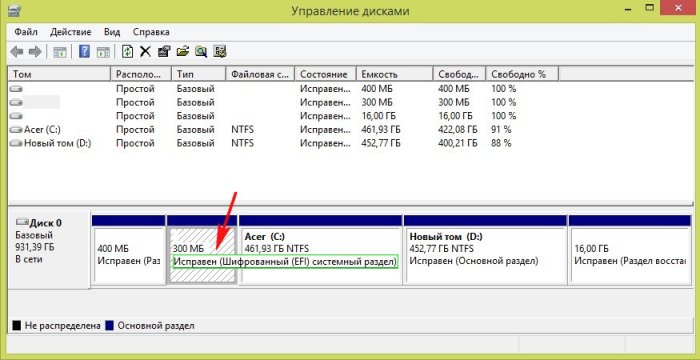The height and width of the screenshot is (360, 700).
Task: Open Properties via the toolbar icon
Action: pos(164,52)
